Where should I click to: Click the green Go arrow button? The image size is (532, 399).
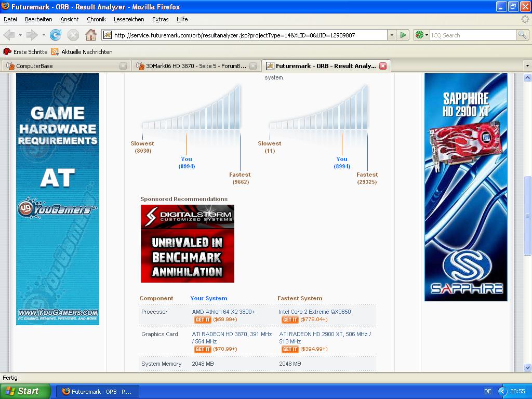pyautogui.click(x=403, y=35)
